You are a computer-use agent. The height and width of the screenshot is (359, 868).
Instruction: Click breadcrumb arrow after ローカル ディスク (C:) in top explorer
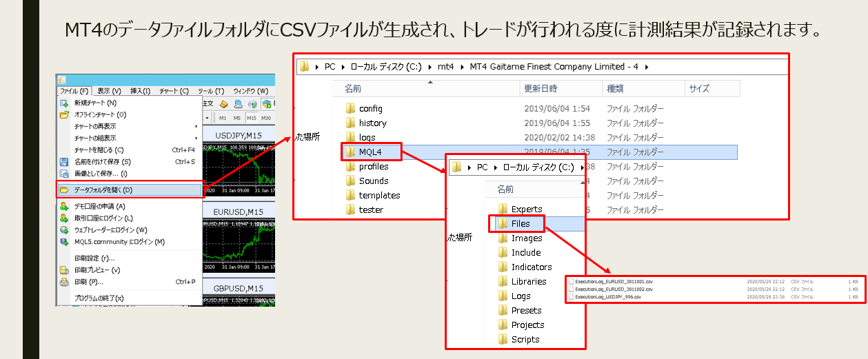tap(420, 67)
